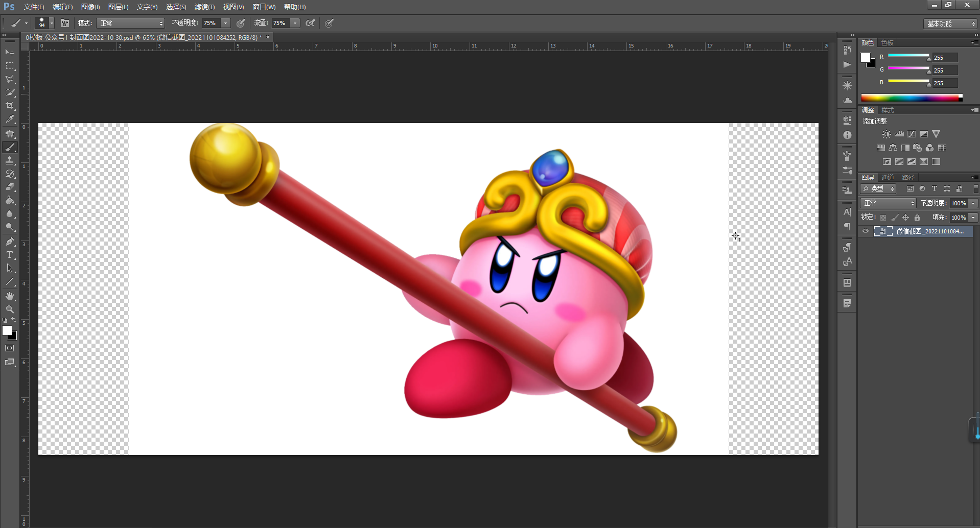Image resolution: width=980 pixels, height=528 pixels.
Task: Open the Character panel icon
Action: [x=847, y=212]
